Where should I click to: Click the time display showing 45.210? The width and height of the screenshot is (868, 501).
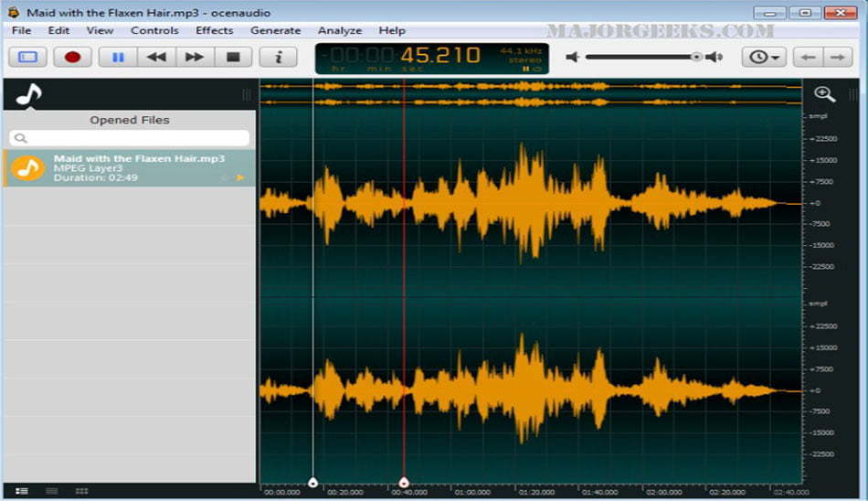(440, 55)
